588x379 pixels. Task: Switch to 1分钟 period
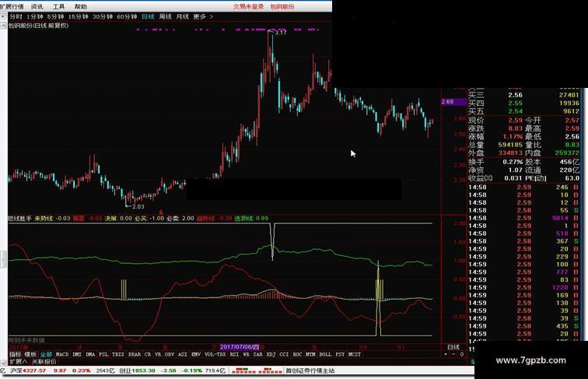pyautogui.click(x=35, y=17)
